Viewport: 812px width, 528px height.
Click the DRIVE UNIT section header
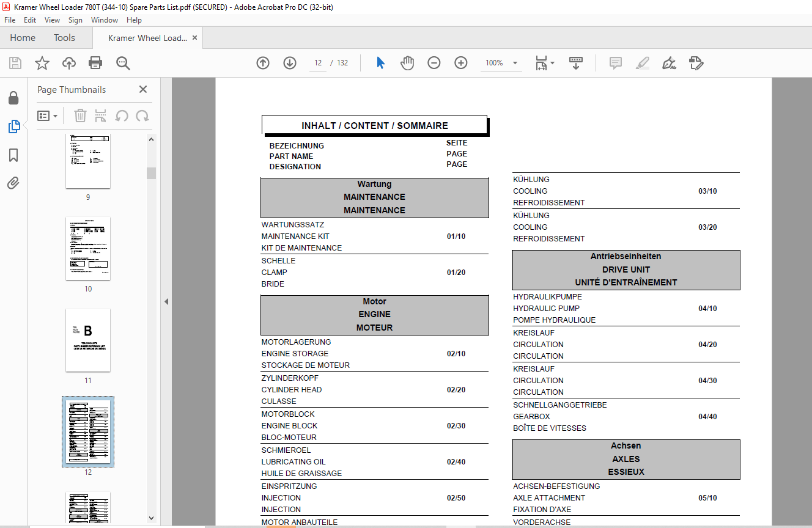coord(626,269)
